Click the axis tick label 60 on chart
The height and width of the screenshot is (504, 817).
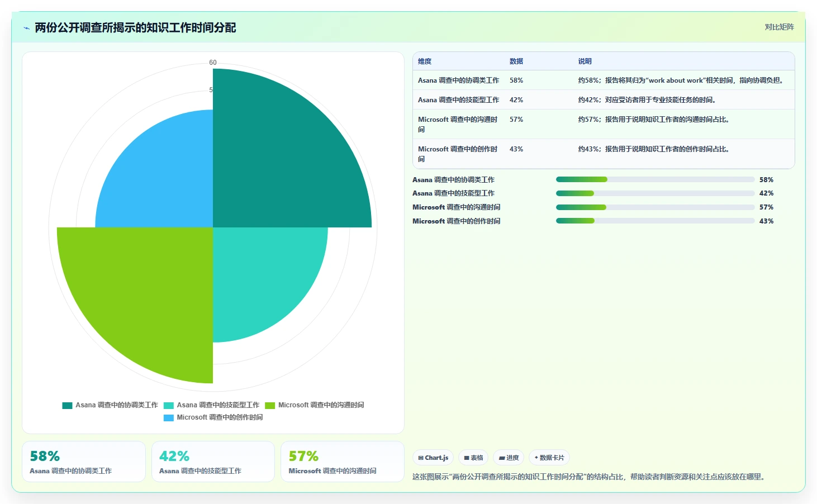[x=213, y=63]
